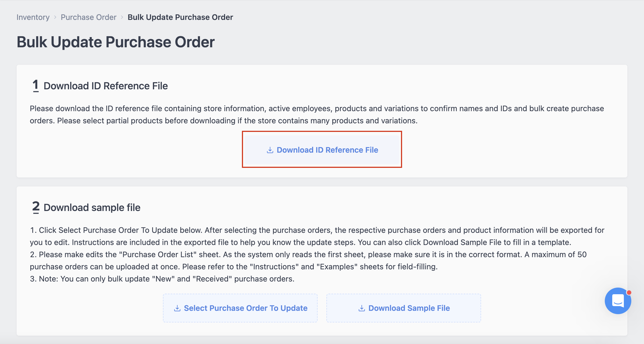Viewport: 644px width, 344px height.
Task: Click the chevron between Inventory and Purchase Order
Action: (x=55, y=17)
